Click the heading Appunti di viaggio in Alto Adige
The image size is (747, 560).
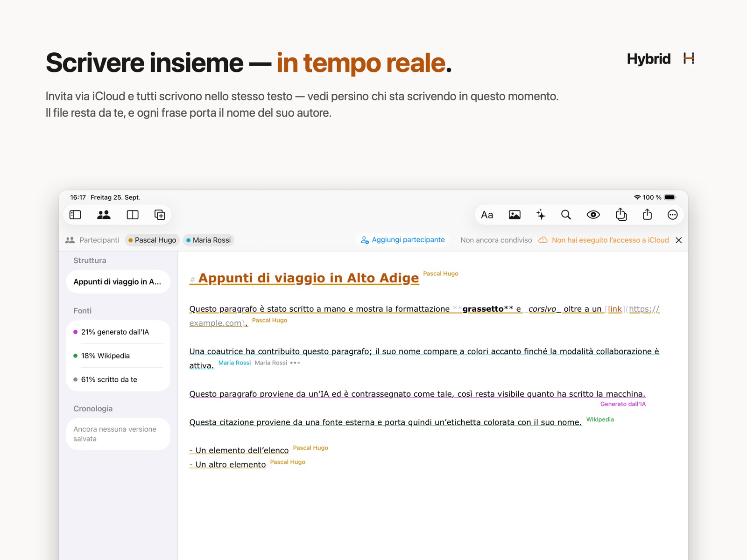point(309,278)
